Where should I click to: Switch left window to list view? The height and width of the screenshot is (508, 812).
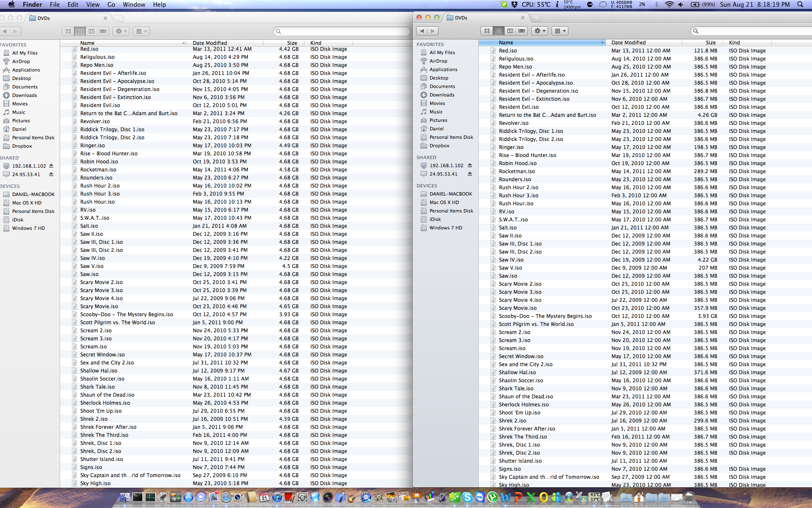80,31
